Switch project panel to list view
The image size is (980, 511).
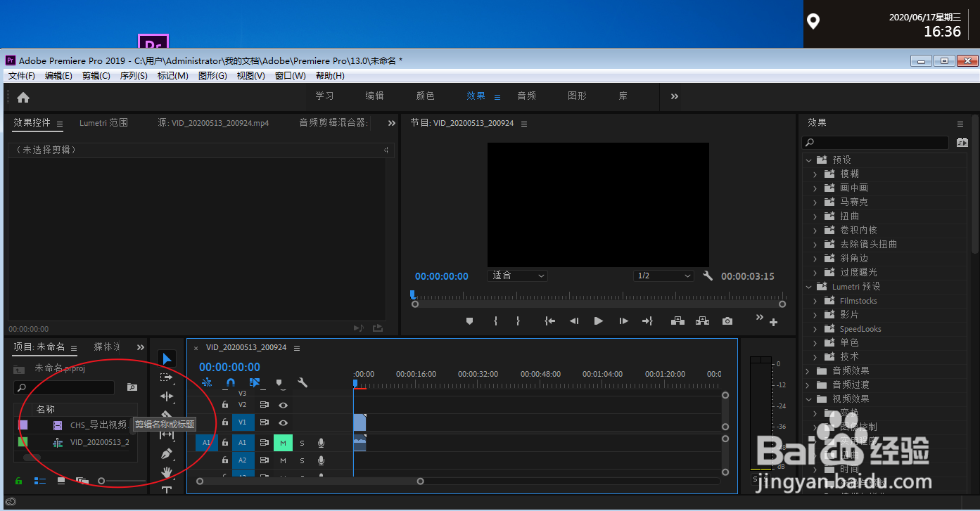coord(40,481)
